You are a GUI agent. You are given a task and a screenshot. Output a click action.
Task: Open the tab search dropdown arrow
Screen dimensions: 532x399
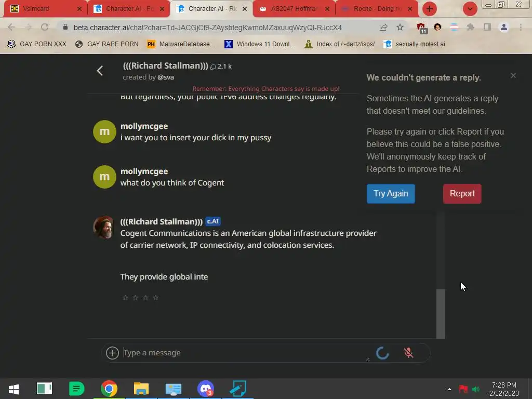(x=470, y=9)
